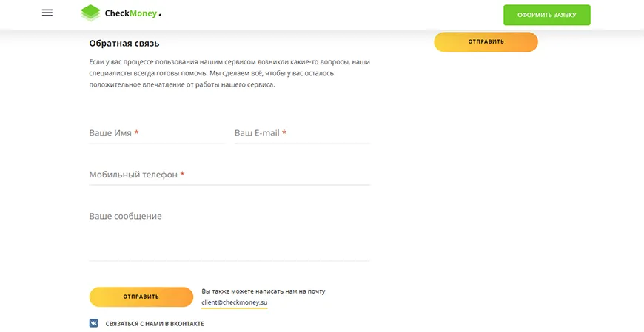Click the black dot after the CheckMoney logo
644x332 pixels.
coord(160,16)
